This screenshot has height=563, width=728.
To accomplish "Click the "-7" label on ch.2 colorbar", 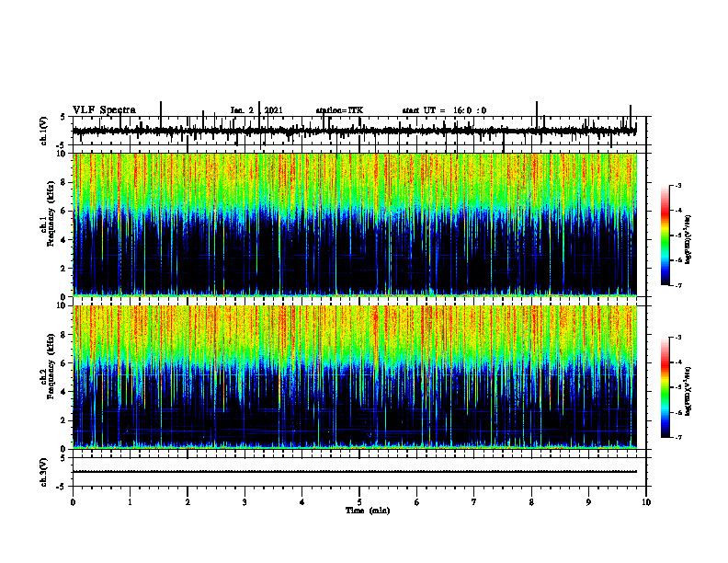I will click(677, 437).
